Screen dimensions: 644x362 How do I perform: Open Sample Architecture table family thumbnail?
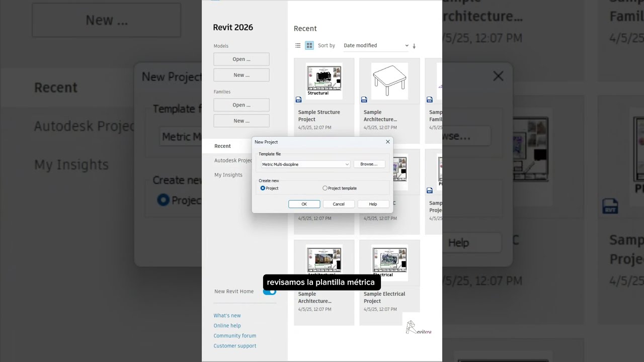point(389,81)
